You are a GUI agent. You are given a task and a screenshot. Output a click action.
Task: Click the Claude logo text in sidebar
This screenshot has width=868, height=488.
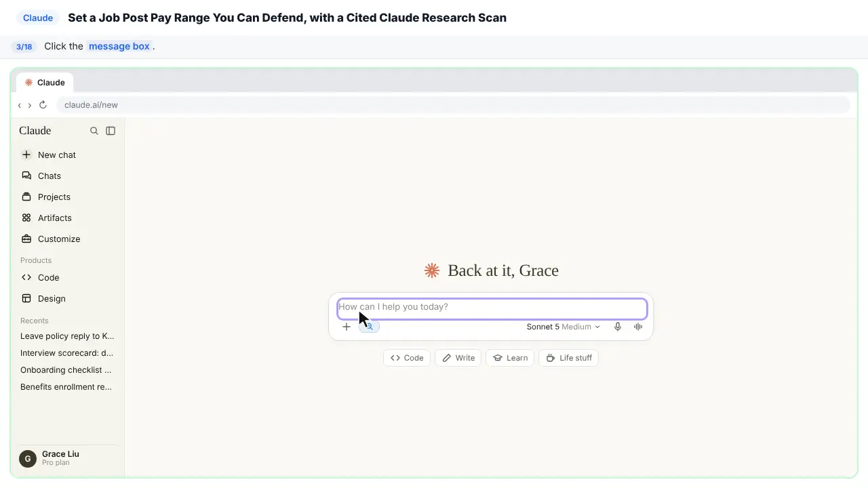pyautogui.click(x=35, y=131)
